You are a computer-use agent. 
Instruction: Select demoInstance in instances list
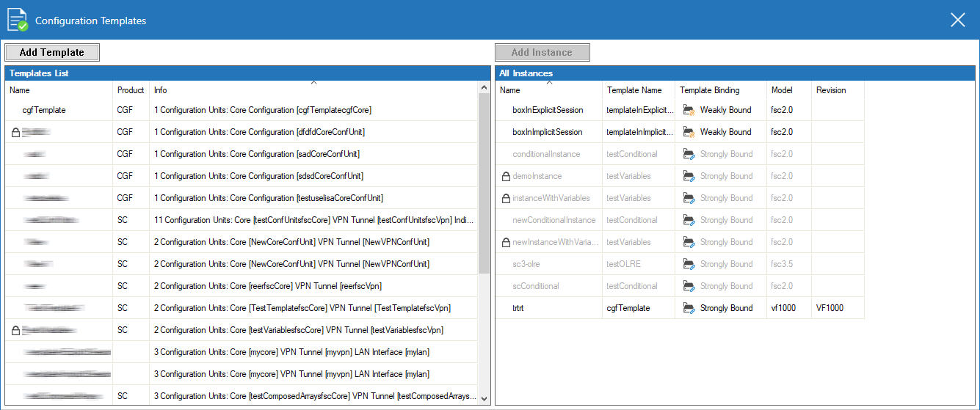click(537, 176)
